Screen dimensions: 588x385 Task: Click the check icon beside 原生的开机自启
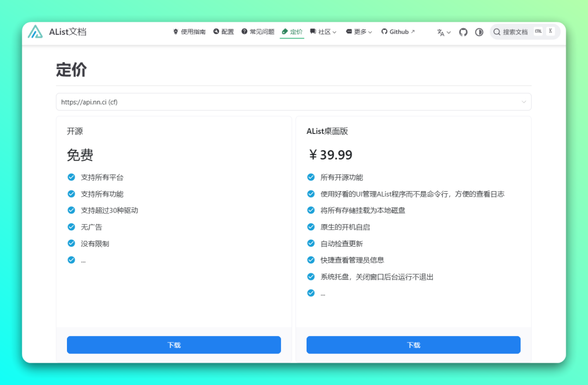pos(311,227)
